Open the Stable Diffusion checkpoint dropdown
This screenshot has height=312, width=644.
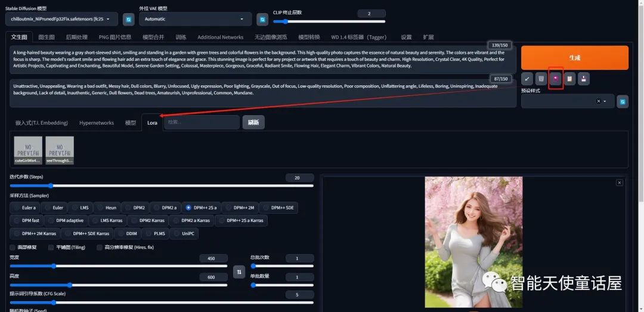coord(61,19)
